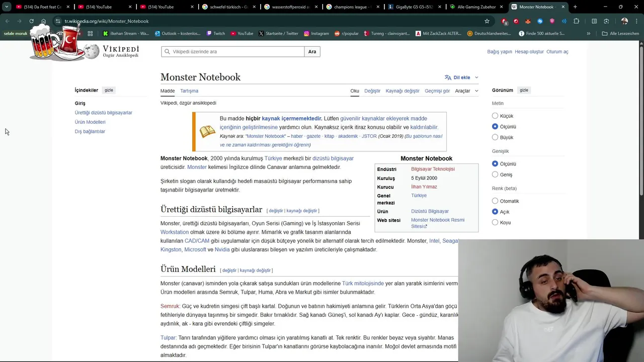
Task: Click the Bağış yapın link
Action: (500, 52)
